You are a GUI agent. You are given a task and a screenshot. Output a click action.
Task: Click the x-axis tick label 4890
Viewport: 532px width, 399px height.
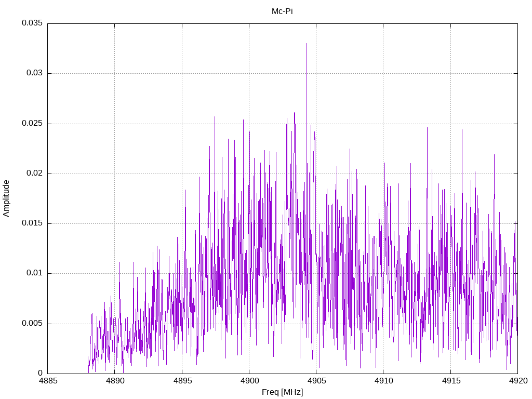point(115,381)
